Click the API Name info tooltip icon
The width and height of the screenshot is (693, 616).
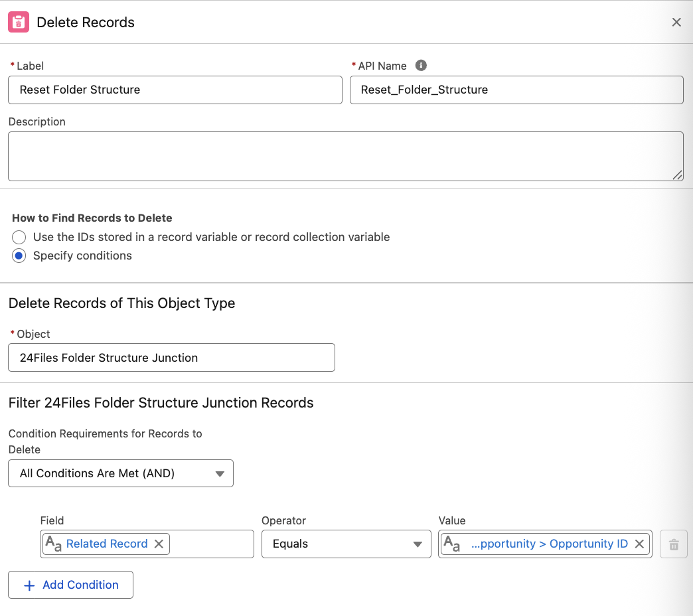(421, 66)
